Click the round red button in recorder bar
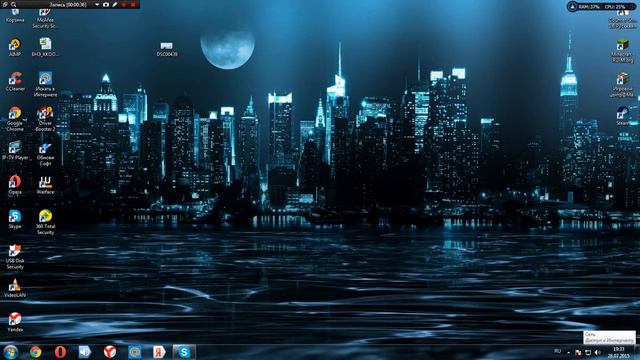640x360 pixels. pos(124,4)
